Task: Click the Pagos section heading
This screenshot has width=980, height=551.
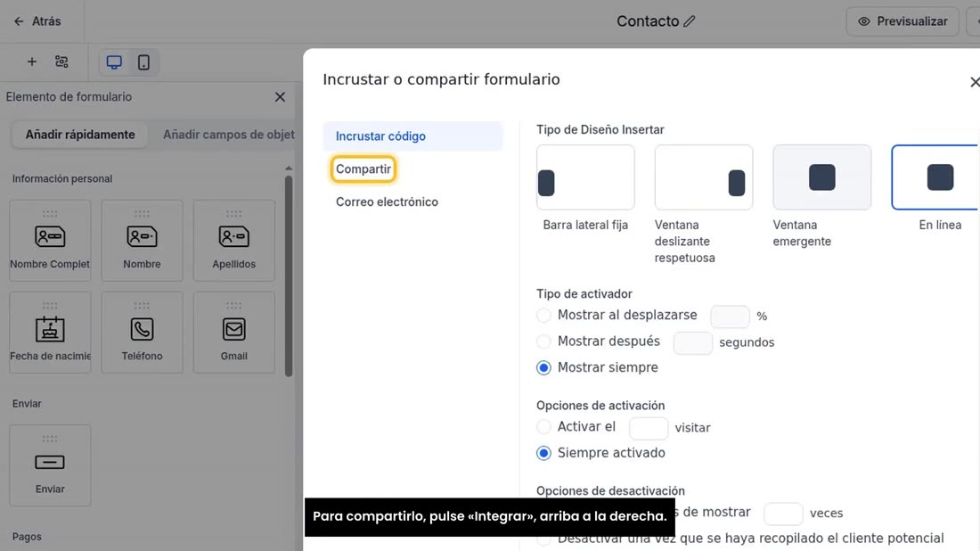Action: click(x=27, y=537)
